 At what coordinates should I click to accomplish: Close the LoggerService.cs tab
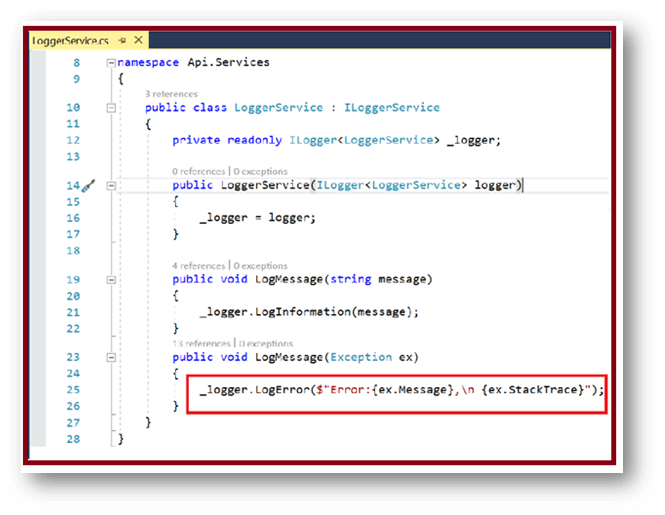138,40
